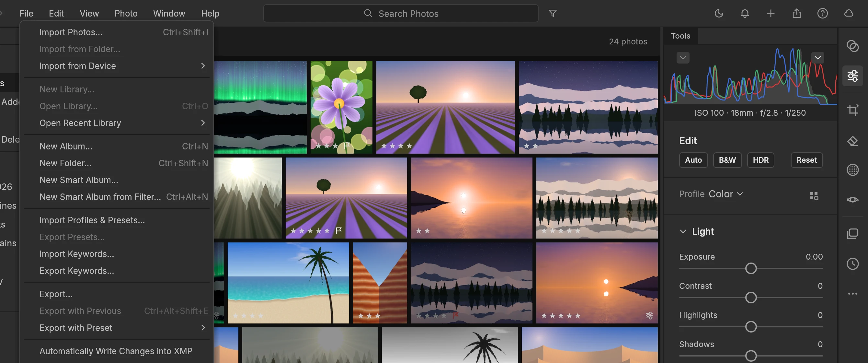Select Export Keywords... menu entry
868x363 pixels.
point(117,271)
